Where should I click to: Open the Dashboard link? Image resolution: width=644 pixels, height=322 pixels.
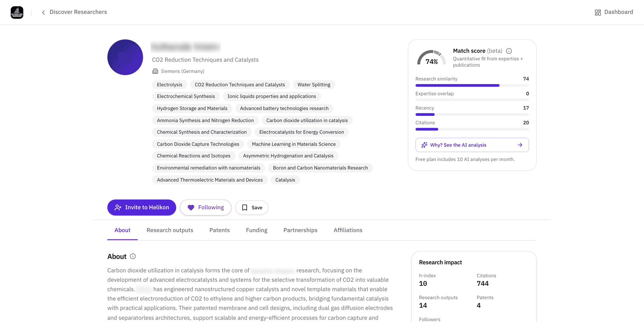[614, 12]
